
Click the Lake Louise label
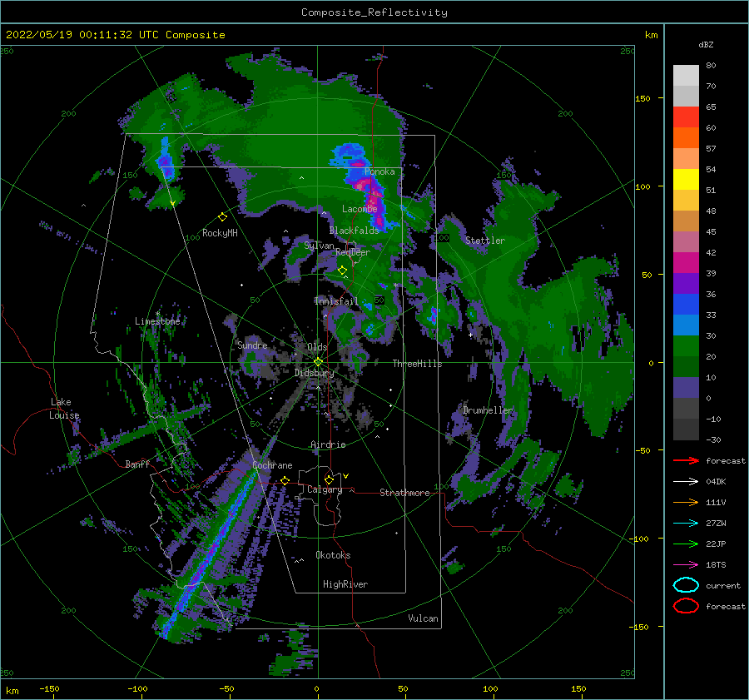click(64, 409)
